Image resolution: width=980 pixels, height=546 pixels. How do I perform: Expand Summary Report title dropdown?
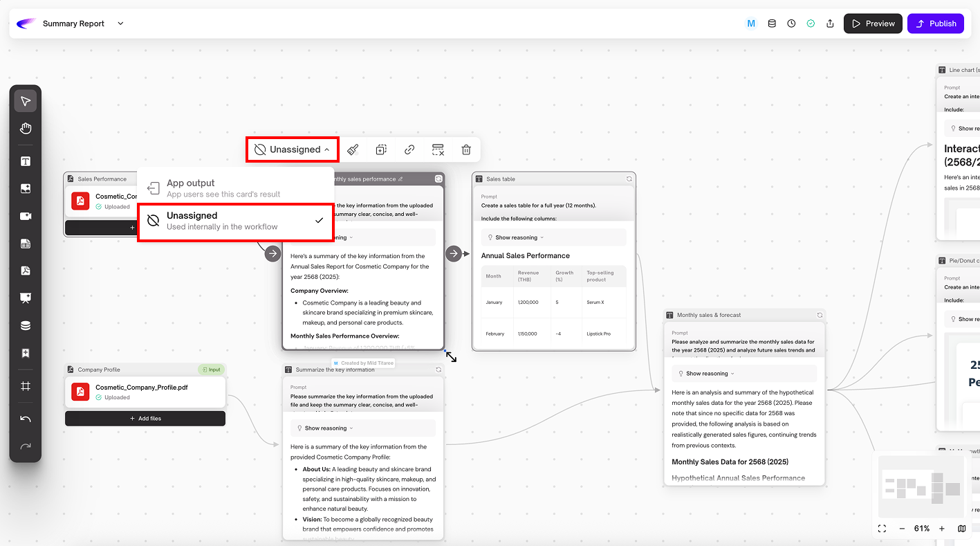pyautogui.click(x=120, y=24)
